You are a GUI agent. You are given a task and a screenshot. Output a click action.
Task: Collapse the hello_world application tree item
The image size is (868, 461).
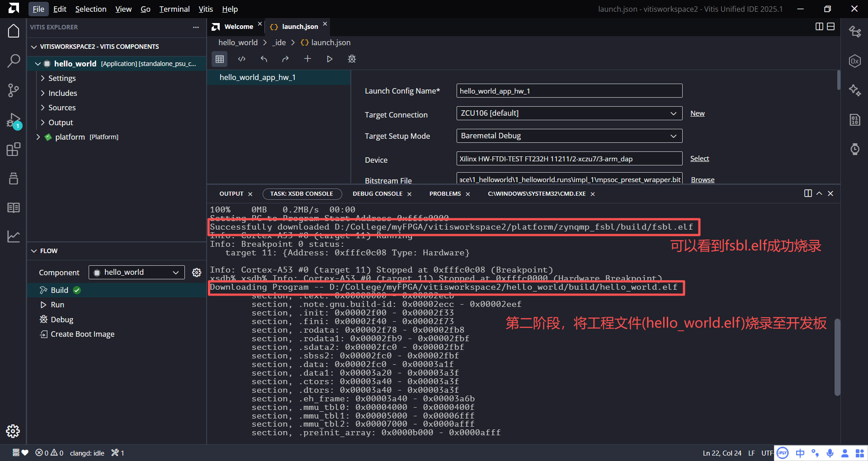pyautogui.click(x=38, y=64)
